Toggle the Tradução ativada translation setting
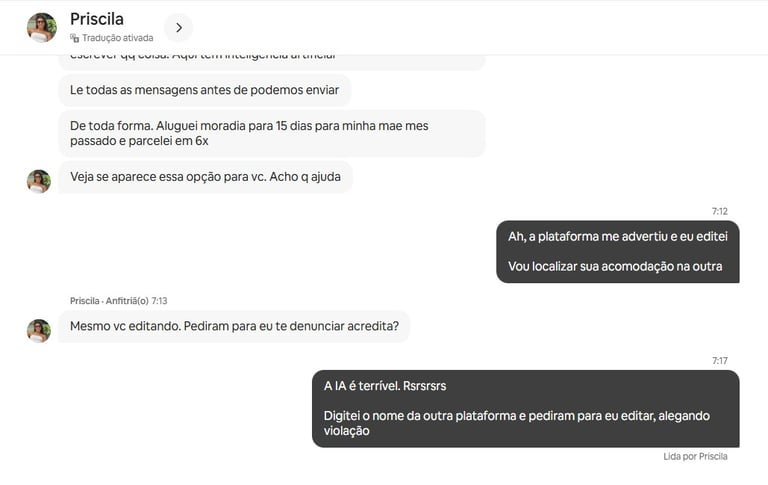Screen dimensions: 768x485 pos(112,38)
